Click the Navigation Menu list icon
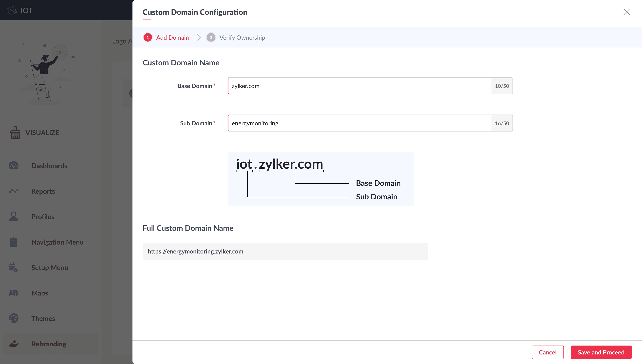Image resolution: width=642 pixels, height=364 pixels. pyautogui.click(x=14, y=242)
